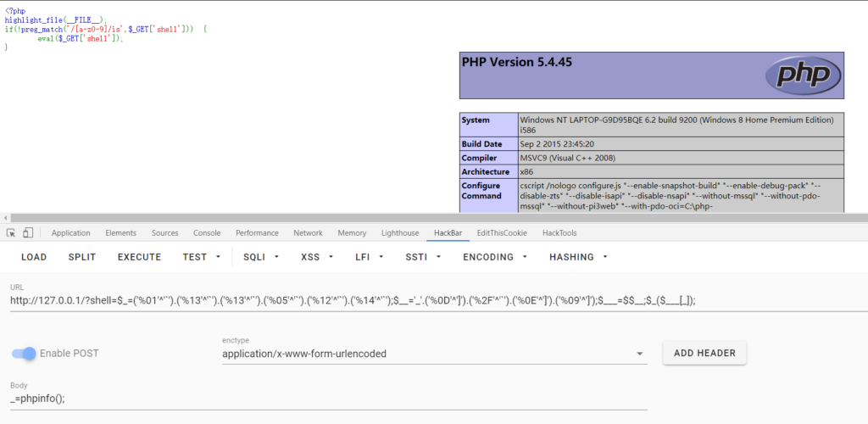Select the inspect element cursor icon
The width and height of the screenshot is (868, 424).
pyautogui.click(x=11, y=233)
